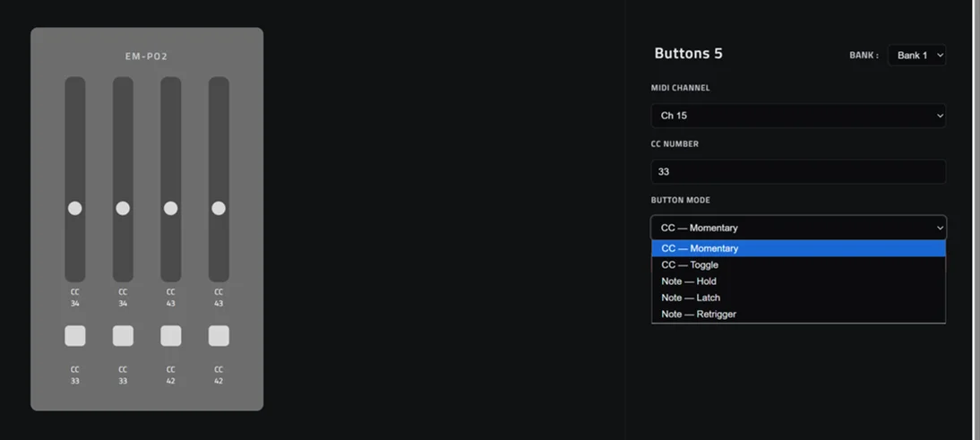Screen dimensions: 980x440
Task: Click the EM-P02 device title
Action: tap(146, 56)
